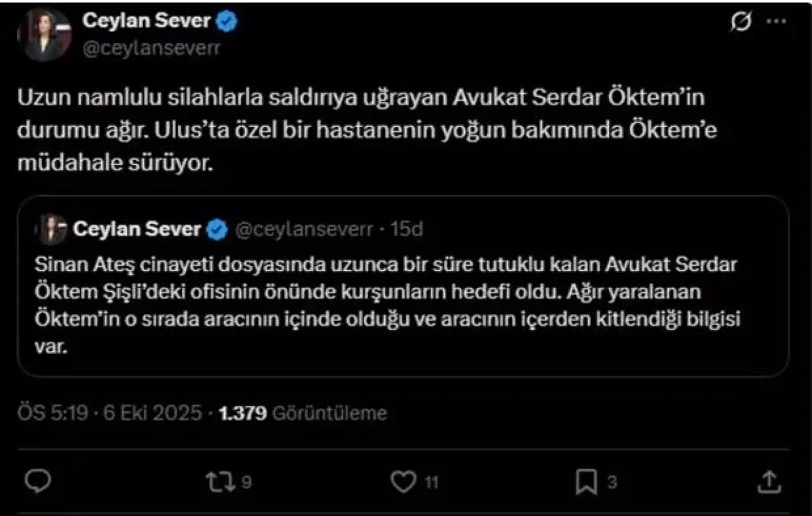
Task: Click the @ceylanseverr handle in the quoted tweet
Action: (x=304, y=230)
